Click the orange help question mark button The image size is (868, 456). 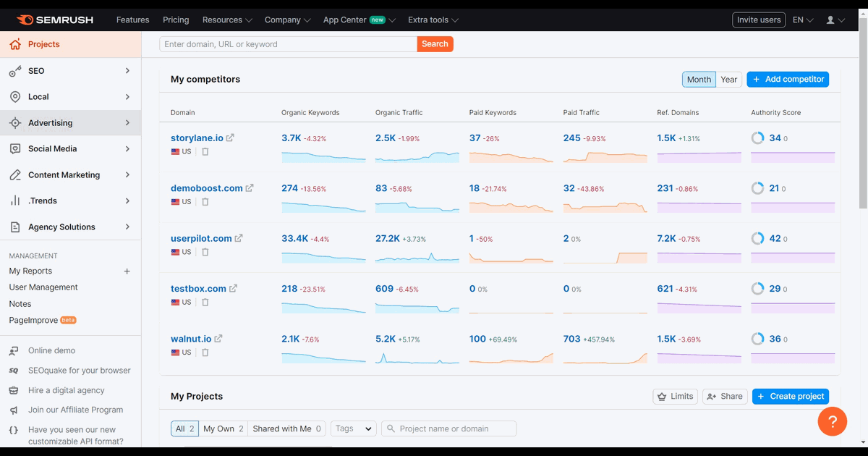pyautogui.click(x=833, y=421)
